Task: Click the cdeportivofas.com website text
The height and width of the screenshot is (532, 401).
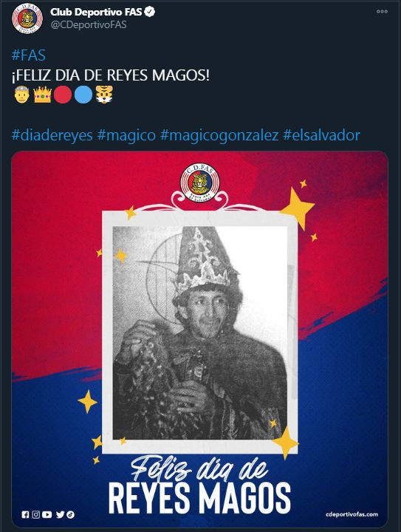Action: click(x=352, y=514)
